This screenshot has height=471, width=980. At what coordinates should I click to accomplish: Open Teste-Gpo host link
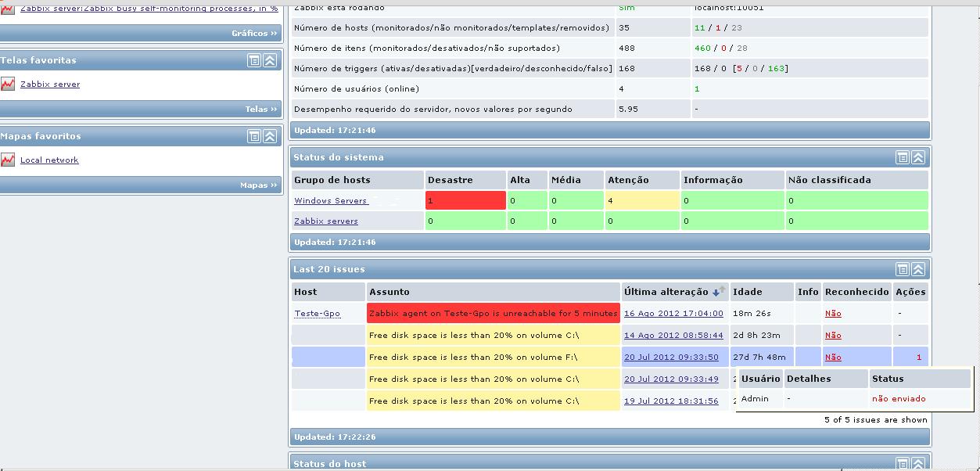(318, 314)
